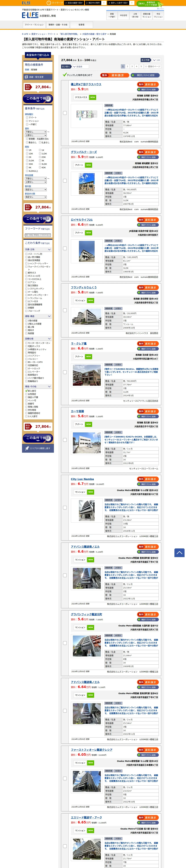The image size is (186, 868).
Task: Click the 路線・駅を変更 button
Action: point(38,77)
